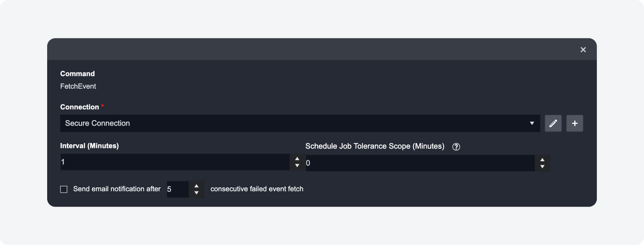Image resolution: width=644 pixels, height=245 pixels.
Task: Decrement consecutive failed count down arrow
Action: pyautogui.click(x=196, y=193)
